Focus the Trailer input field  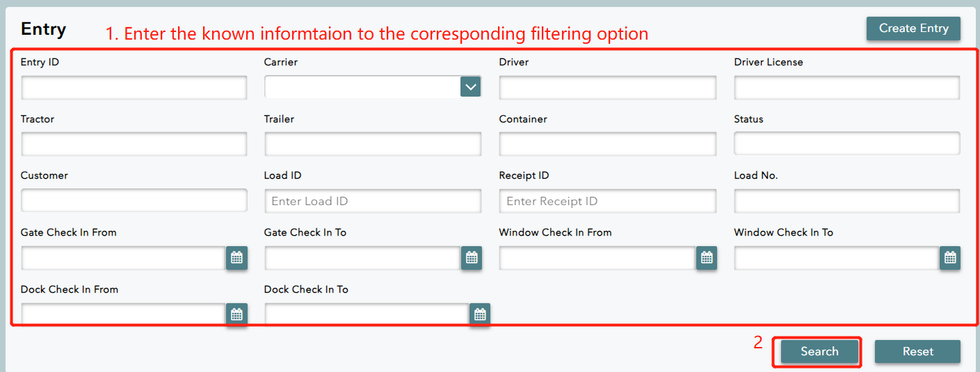tap(372, 145)
